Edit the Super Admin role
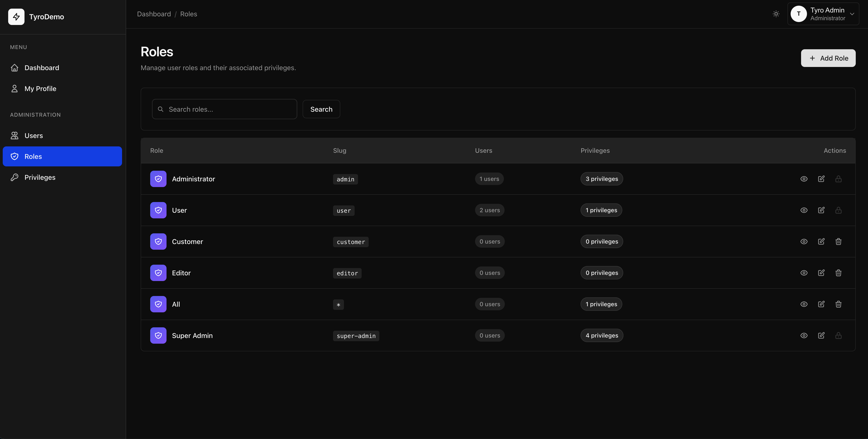This screenshot has width=868, height=439. [x=821, y=335]
